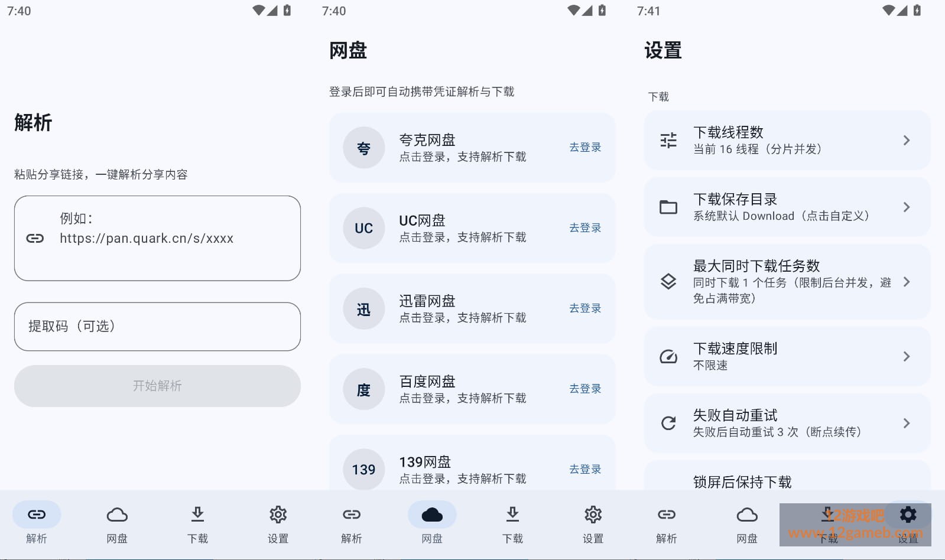Tap the 迅 avatar of 迅雷网盘
The image size is (945, 560).
coord(363,309)
